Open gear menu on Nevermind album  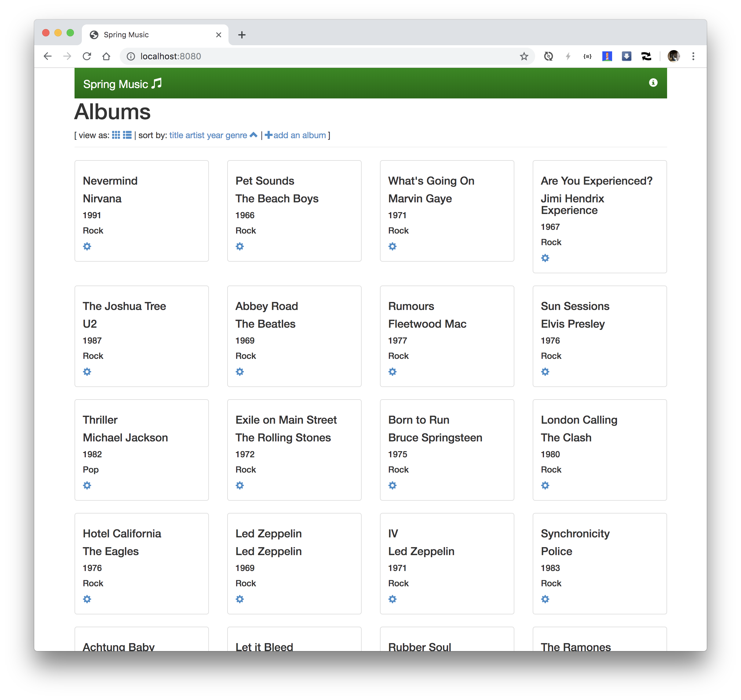click(x=87, y=246)
